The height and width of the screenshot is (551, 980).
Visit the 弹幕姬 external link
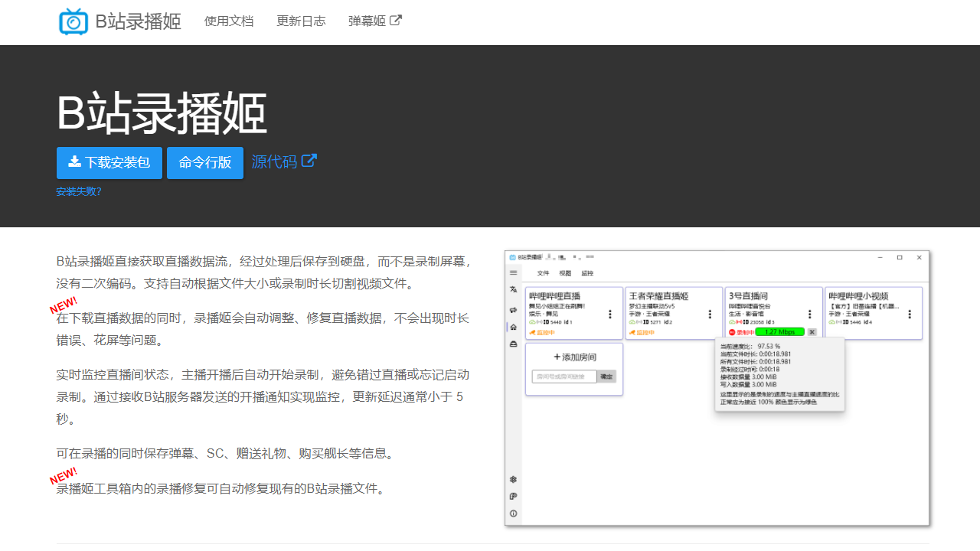(375, 21)
